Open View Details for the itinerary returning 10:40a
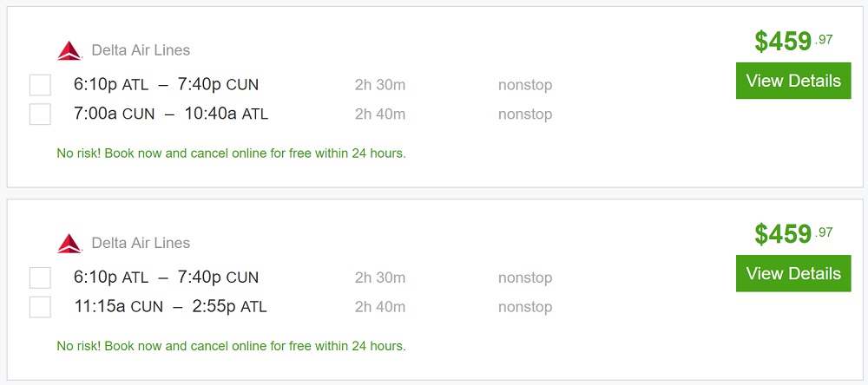868x385 pixels. tap(792, 82)
